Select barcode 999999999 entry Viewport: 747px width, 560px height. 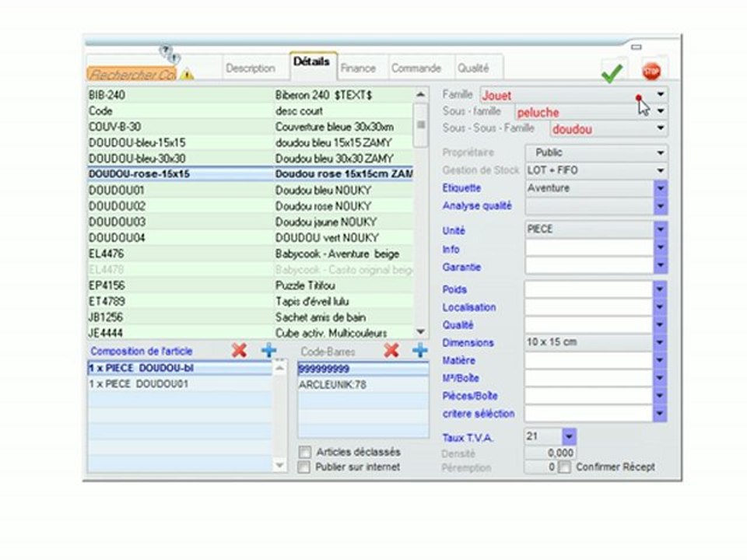[363, 369]
